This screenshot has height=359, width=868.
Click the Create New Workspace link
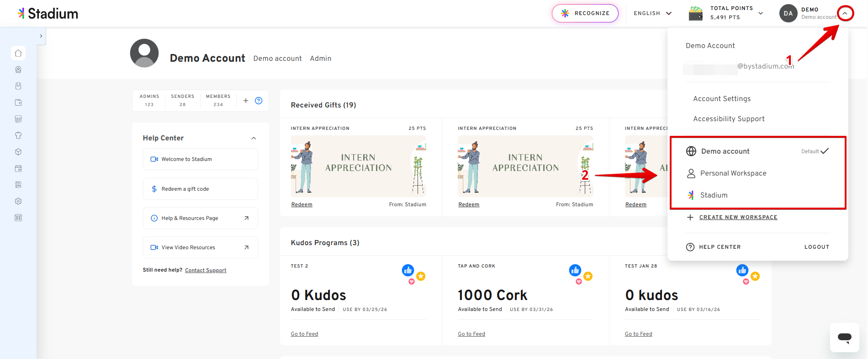[738, 217]
